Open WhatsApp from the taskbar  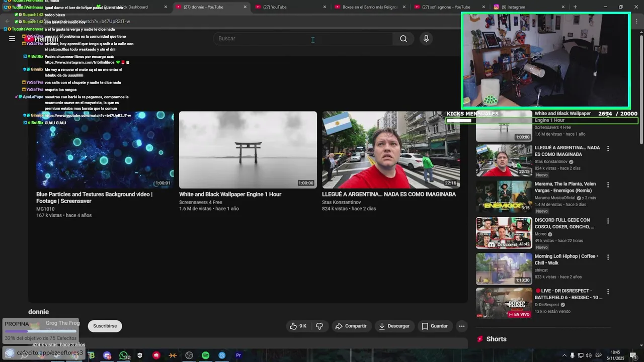coord(124,355)
